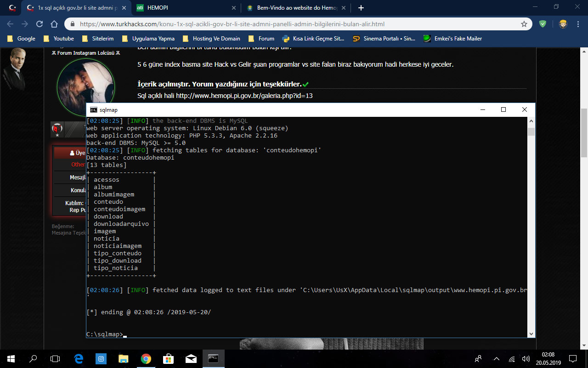
Task: Minimize the sqlmap console window
Action: (x=482, y=109)
